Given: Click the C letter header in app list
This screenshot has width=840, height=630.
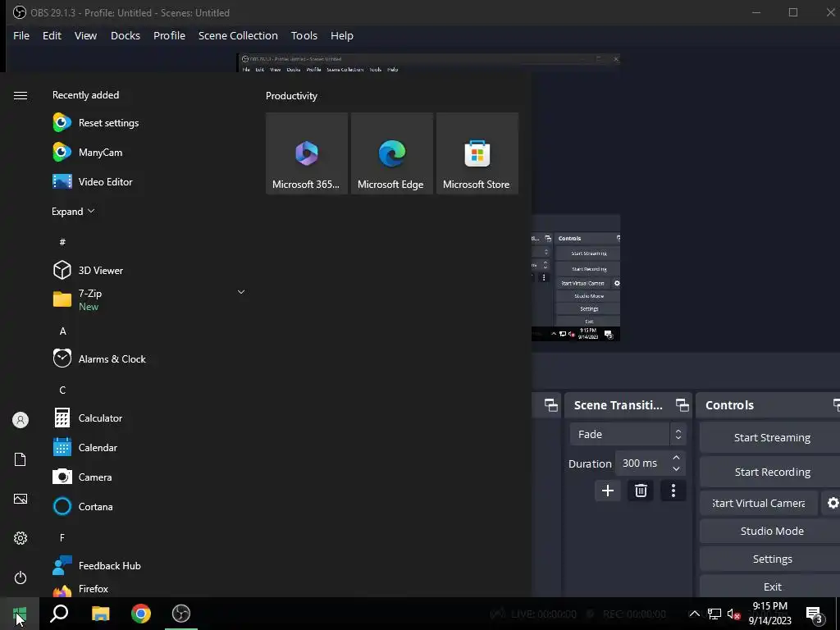Looking at the screenshot, I should (x=62, y=390).
